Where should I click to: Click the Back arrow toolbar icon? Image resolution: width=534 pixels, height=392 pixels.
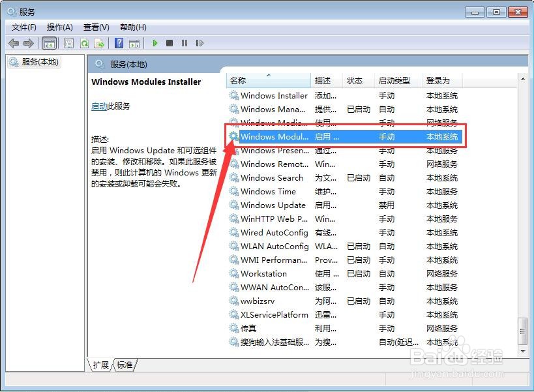14,43
